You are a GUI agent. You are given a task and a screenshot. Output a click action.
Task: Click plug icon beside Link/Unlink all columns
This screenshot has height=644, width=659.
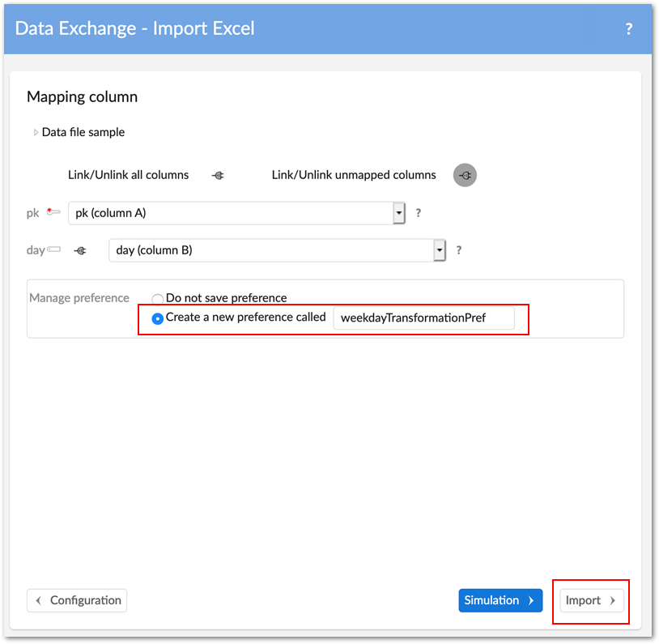click(218, 175)
